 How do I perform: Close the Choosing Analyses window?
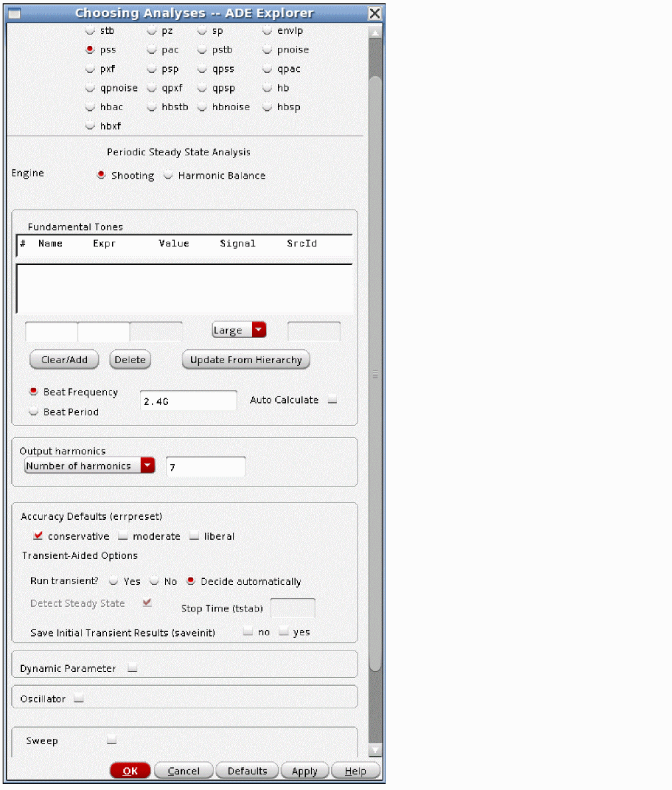click(x=375, y=13)
